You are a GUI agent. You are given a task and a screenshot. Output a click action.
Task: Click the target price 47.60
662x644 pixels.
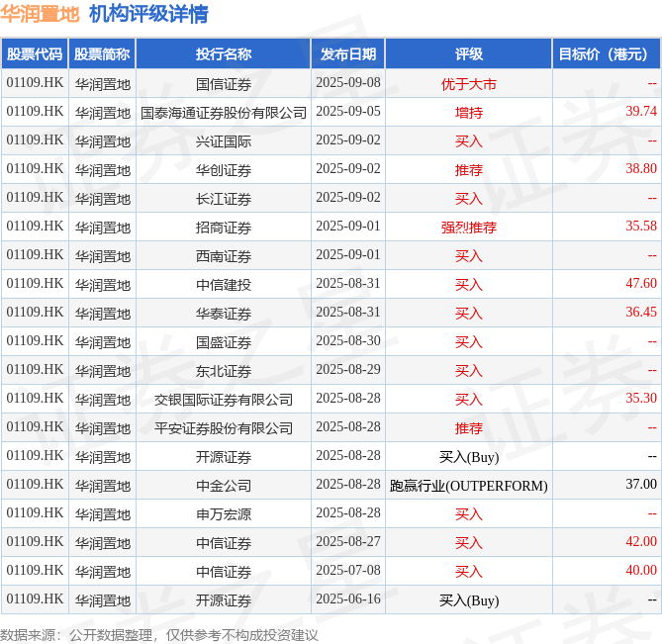click(x=641, y=283)
